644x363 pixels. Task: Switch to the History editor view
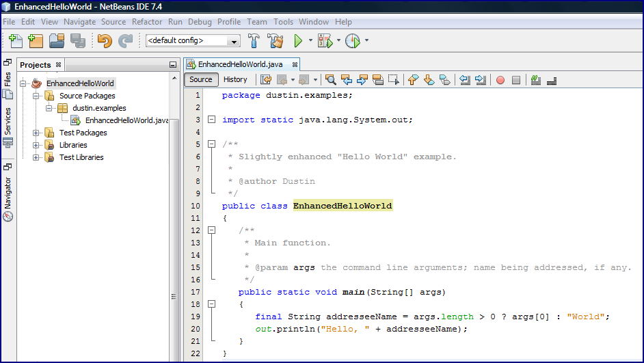pyautogui.click(x=235, y=80)
